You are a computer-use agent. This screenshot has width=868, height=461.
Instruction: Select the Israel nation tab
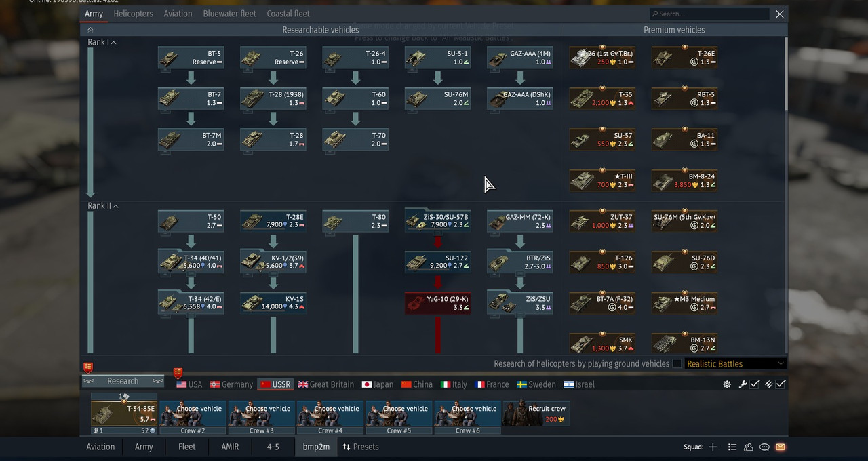[579, 384]
